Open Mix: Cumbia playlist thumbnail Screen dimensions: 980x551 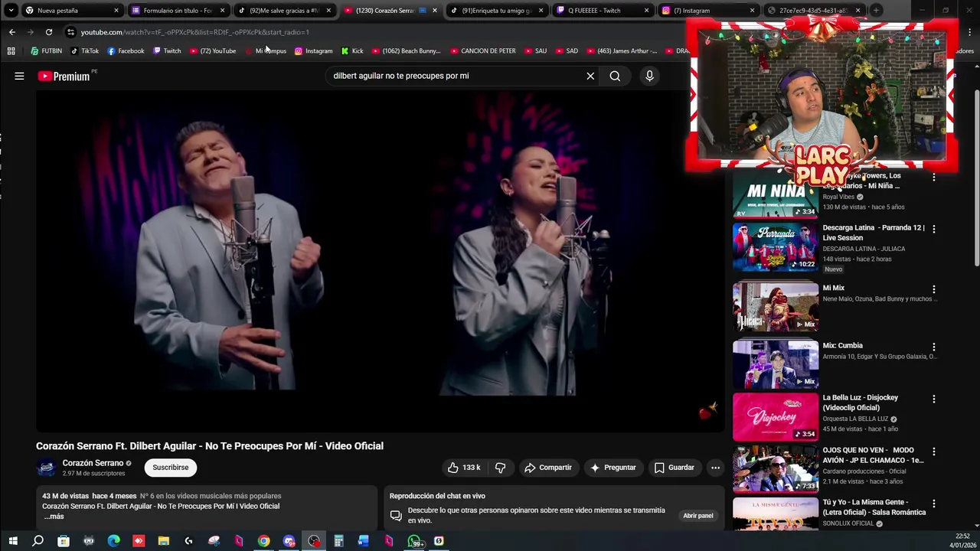coord(776,364)
